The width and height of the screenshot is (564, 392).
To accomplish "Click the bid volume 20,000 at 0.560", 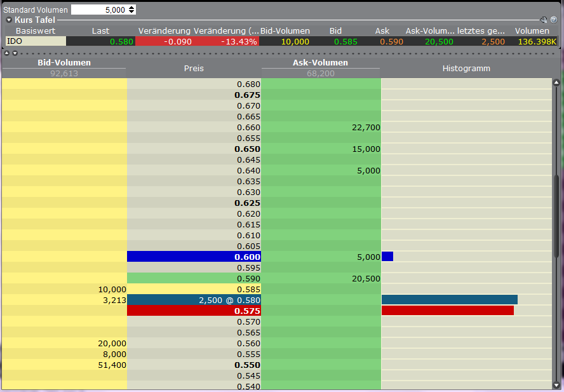I will [112, 344].
